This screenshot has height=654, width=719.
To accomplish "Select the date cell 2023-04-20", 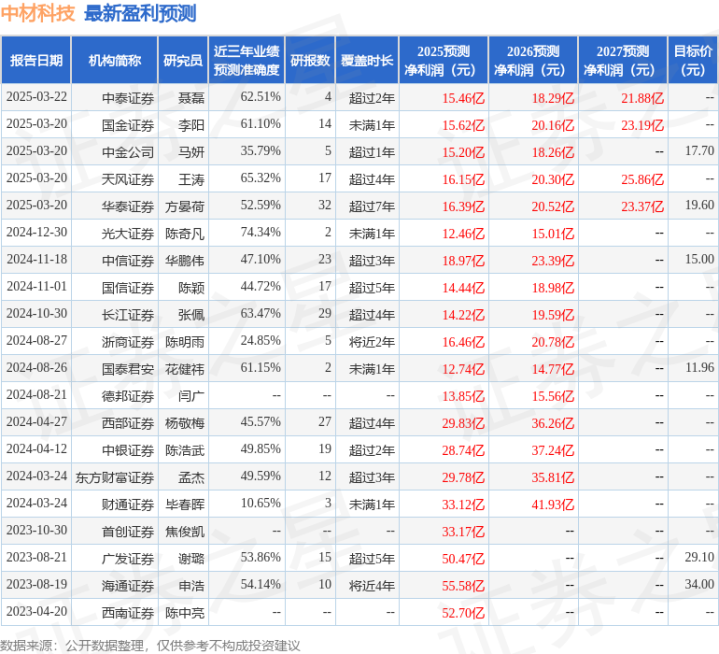I will click(x=37, y=611).
